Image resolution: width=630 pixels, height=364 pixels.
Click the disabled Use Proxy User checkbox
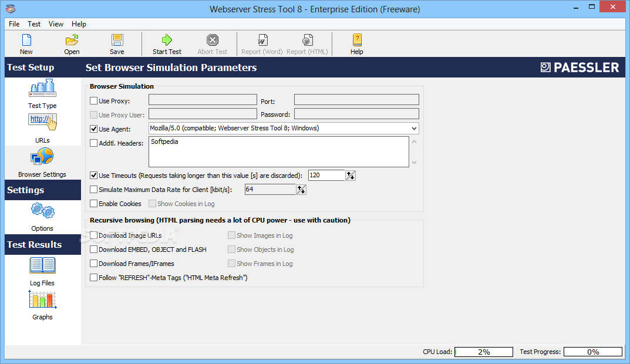[93, 115]
